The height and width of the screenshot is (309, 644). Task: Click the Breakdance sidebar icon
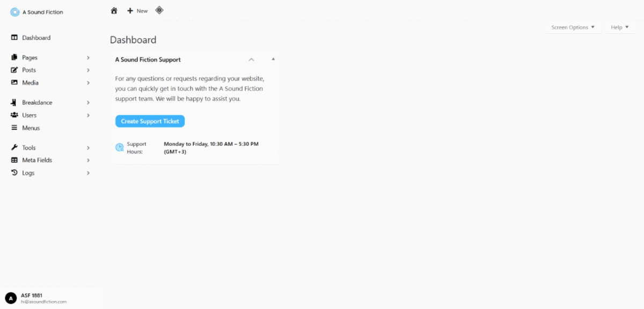tap(14, 102)
